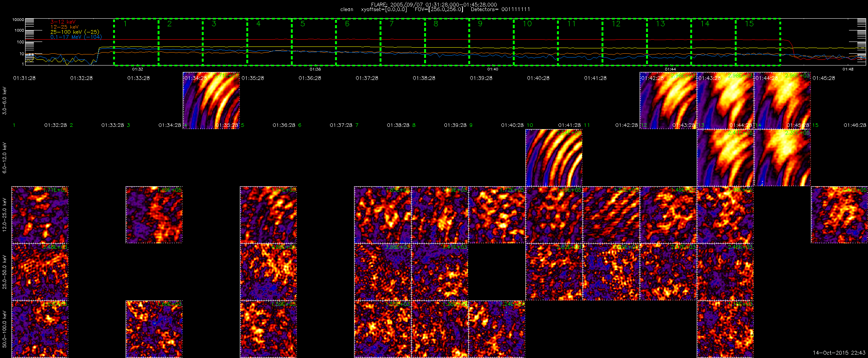
Task: Open the 12.0-25.0 keV image for interval 1
Action: [x=40, y=215]
